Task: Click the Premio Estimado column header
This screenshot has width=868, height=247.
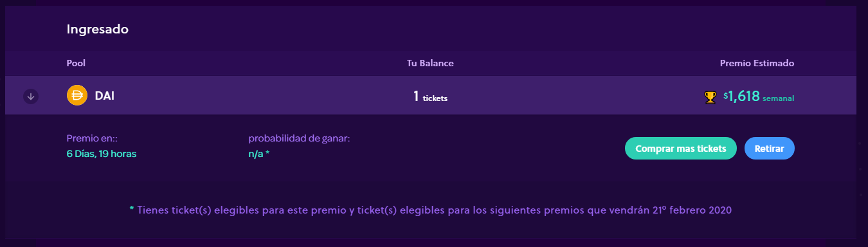Action: tap(757, 63)
